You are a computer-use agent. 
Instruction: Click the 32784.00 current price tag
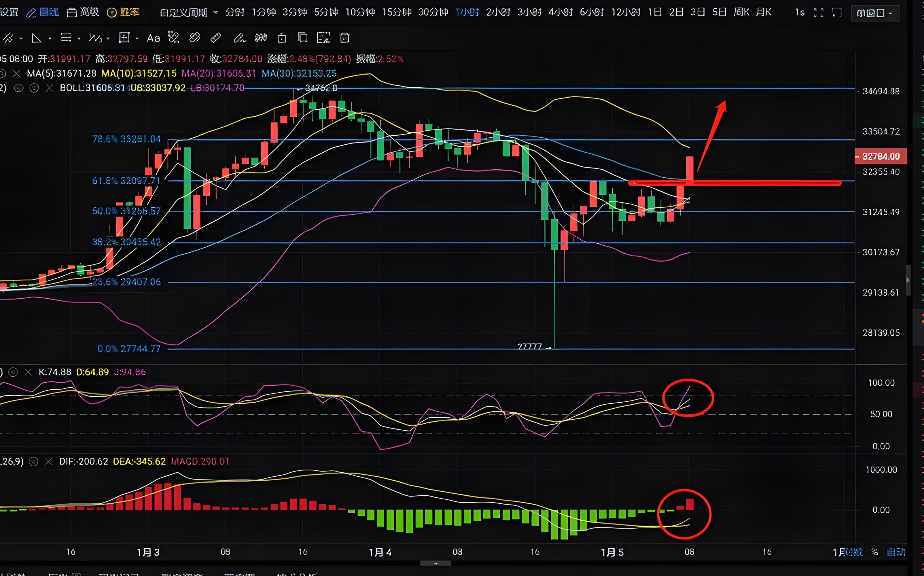click(881, 157)
